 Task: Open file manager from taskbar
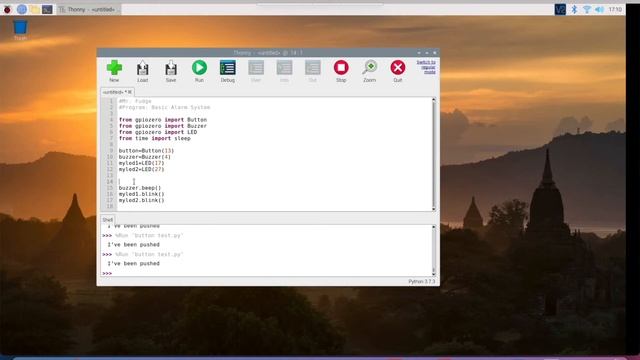(x=35, y=9)
